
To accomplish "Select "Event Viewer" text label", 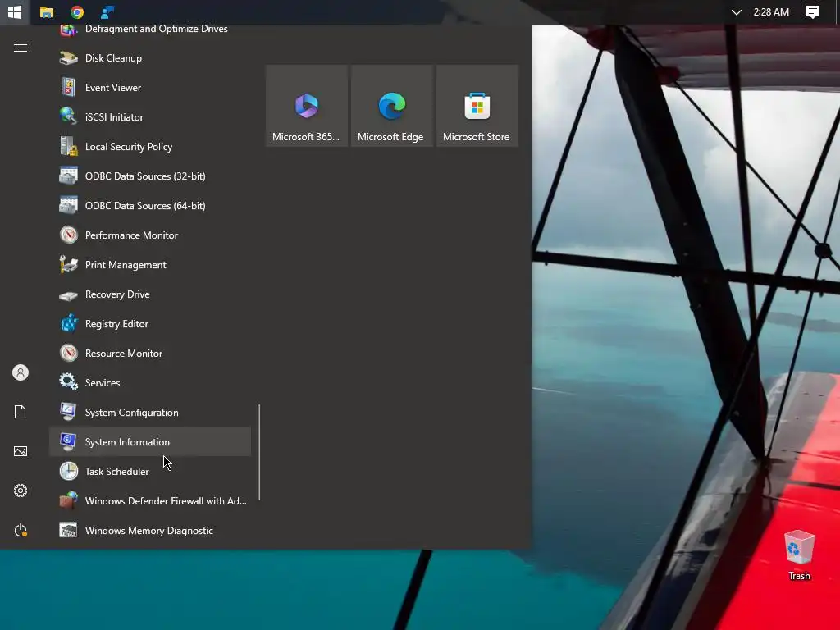I will (113, 87).
